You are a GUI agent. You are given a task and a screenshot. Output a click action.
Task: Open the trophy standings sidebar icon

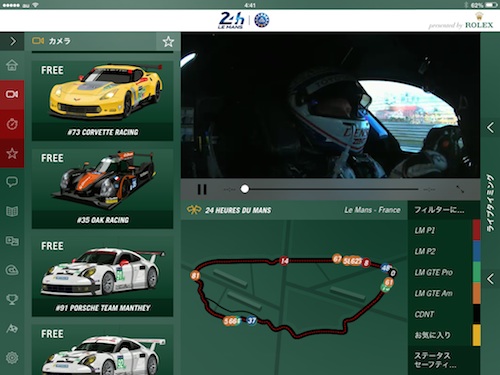tap(12, 299)
